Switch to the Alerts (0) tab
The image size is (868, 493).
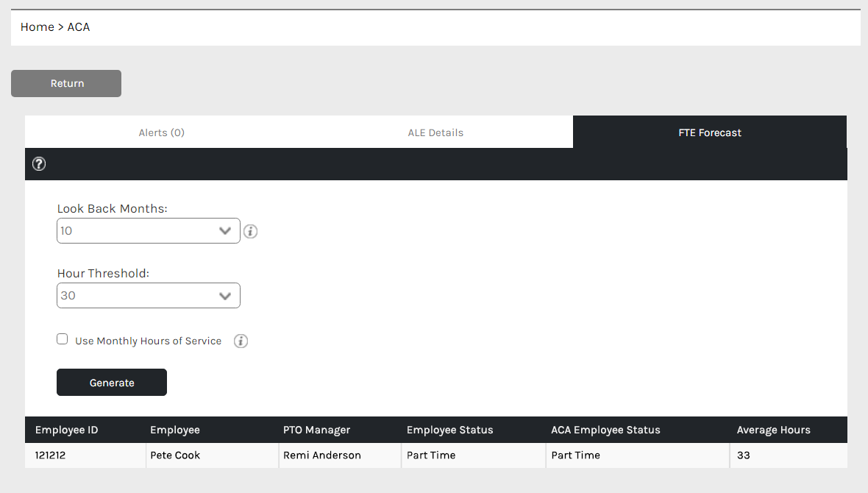click(162, 133)
